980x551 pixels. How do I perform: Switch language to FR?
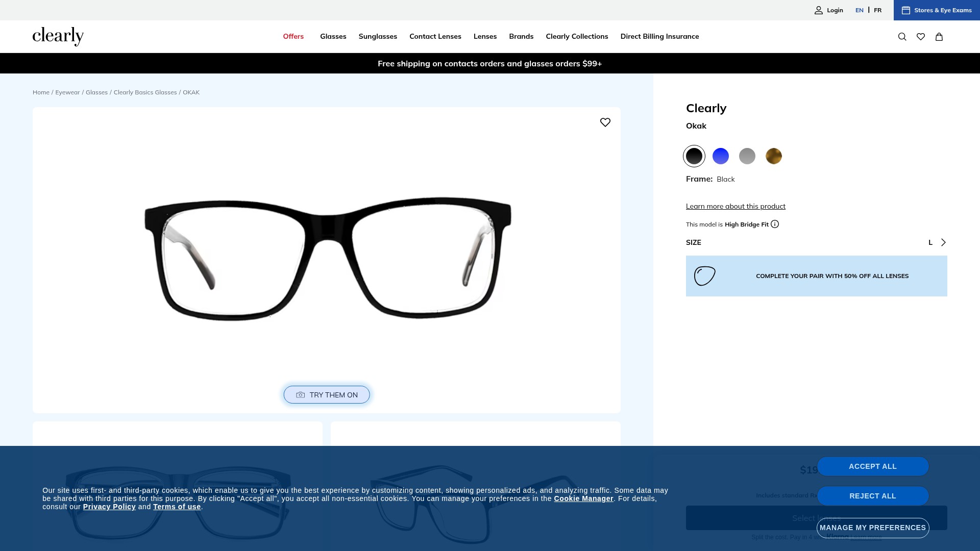877,10
